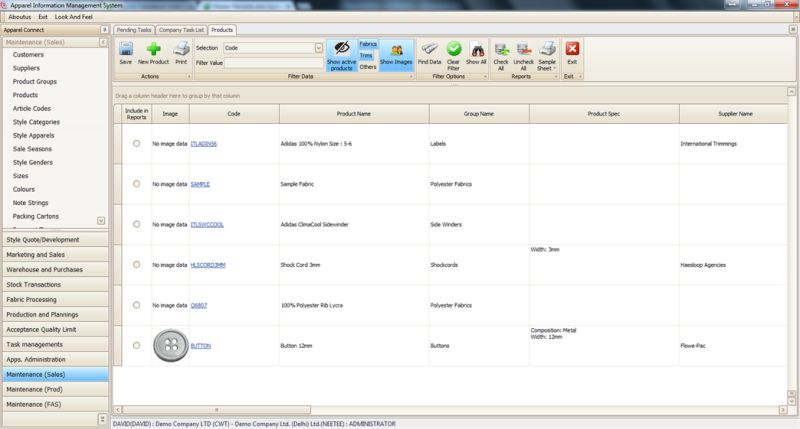The width and height of the screenshot is (800, 429).
Task: Open Task managements section
Action: pos(55,344)
